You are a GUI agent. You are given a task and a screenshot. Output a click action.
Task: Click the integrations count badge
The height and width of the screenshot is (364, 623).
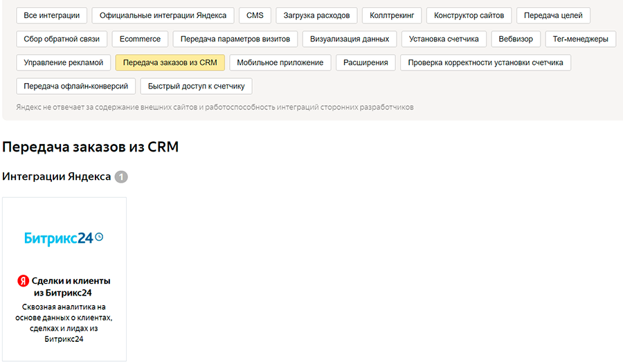point(121,177)
